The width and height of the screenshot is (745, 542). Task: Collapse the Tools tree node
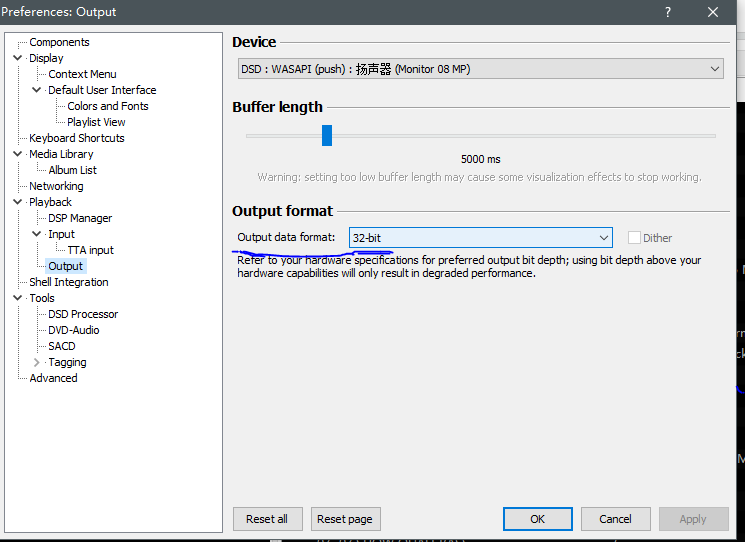pyautogui.click(x=18, y=298)
